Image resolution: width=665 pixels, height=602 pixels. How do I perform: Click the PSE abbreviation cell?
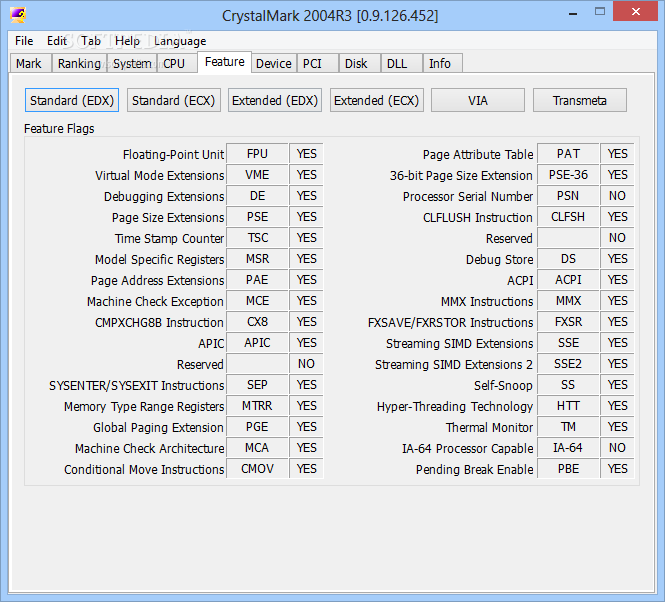257,217
